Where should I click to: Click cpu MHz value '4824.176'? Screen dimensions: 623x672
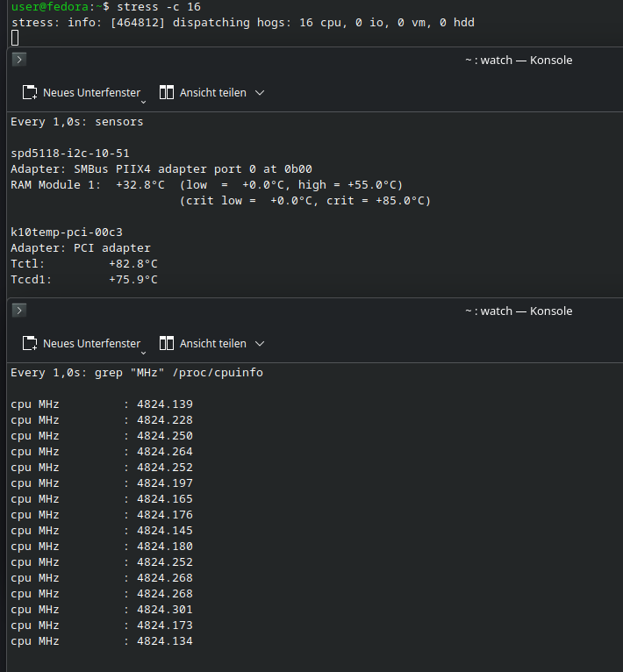tap(165, 515)
